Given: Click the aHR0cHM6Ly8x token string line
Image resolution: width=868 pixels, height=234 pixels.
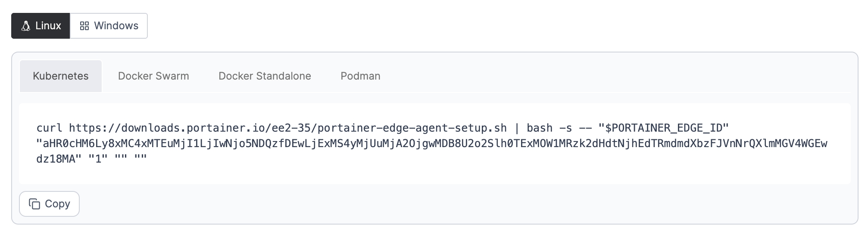Looking at the screenshot, I should pyautogui.click(x=431, y=143).
